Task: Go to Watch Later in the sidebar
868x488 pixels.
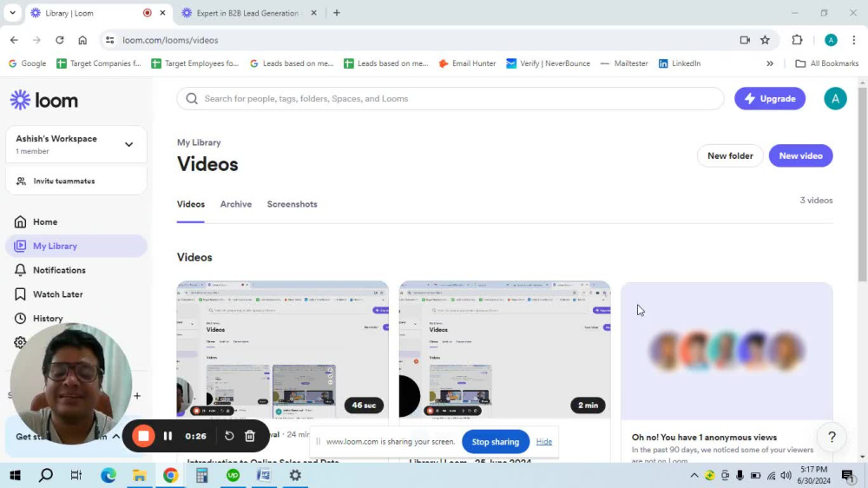Action: point(76,294)
